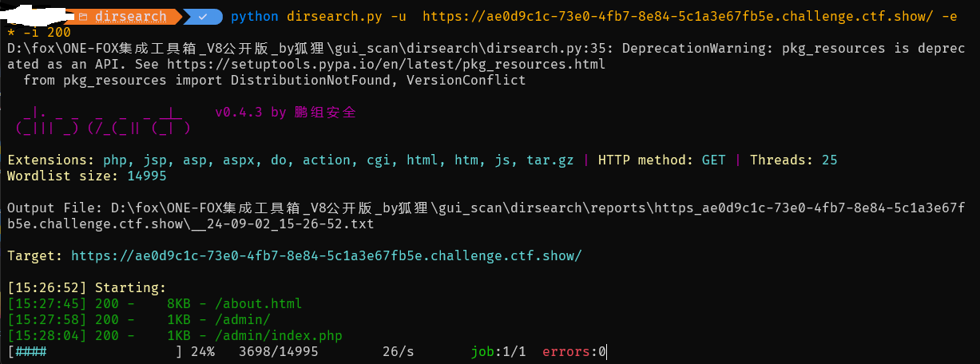Click the [15:26:52] Starting line
This screenshot has width=980, height=364.
tap(87, 287)
